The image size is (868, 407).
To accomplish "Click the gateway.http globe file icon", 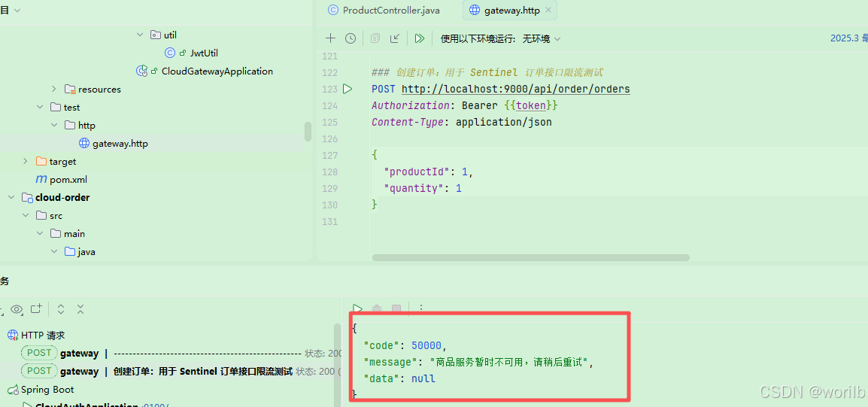I will 84,144.
